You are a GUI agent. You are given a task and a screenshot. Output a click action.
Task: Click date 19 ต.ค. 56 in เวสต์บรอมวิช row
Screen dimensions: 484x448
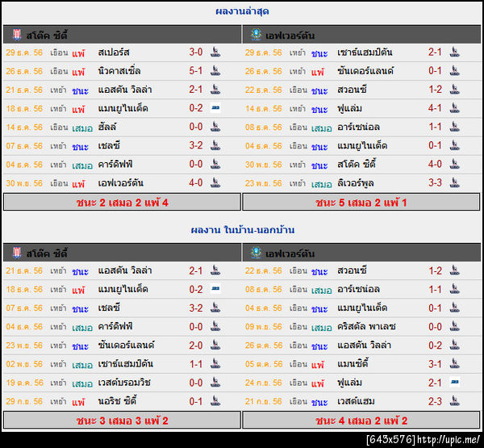coord(24,383)
